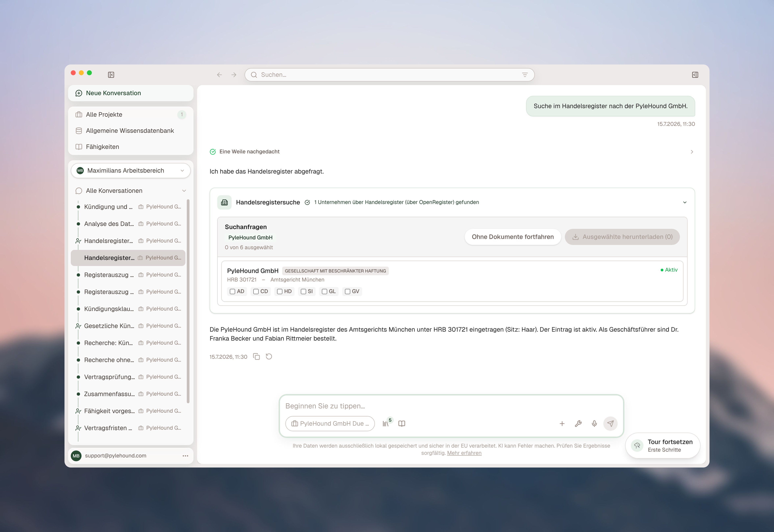Image resolution: width=774 pixels, height=532 pixels.
Task: Collapse the Alle Konversationen list
Action: click(184, 191)
